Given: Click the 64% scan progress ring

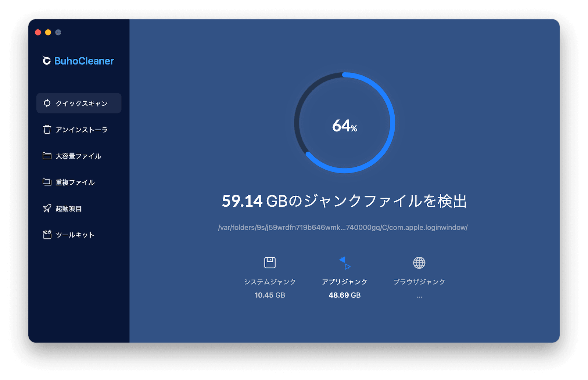Looking at the screenshot, I should (x=344, y=125).
